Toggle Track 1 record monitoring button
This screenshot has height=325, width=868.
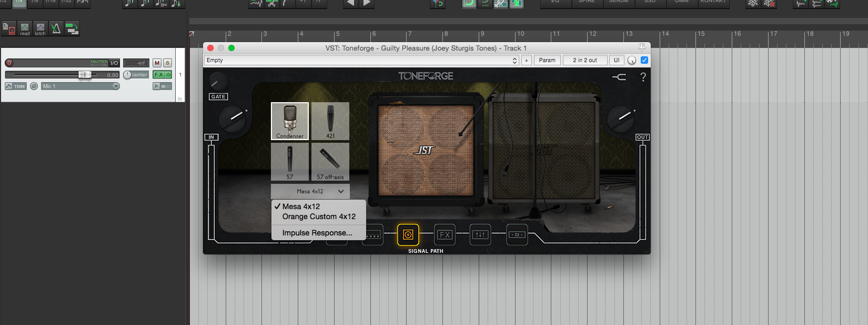point(156,86)
